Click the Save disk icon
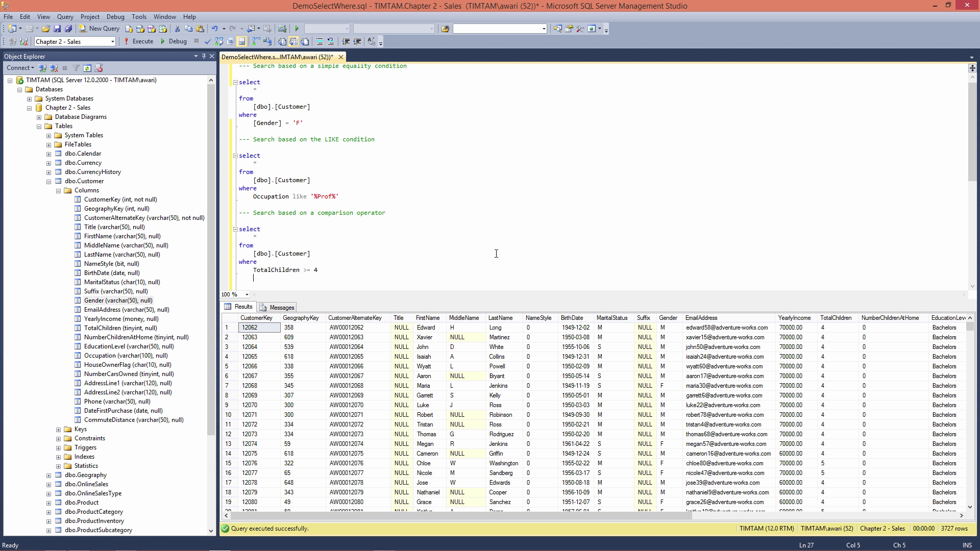The image size is (980, 551). tap(57, 29)
